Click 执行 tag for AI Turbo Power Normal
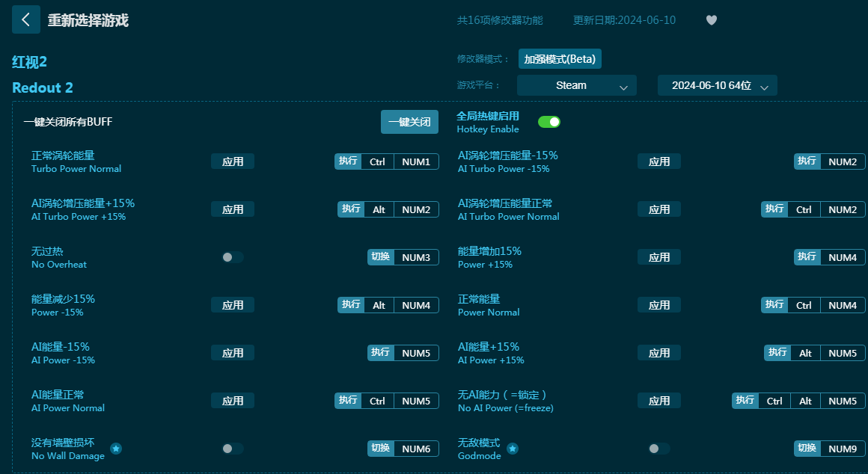868x474 pixels. (x=774, y=209)
